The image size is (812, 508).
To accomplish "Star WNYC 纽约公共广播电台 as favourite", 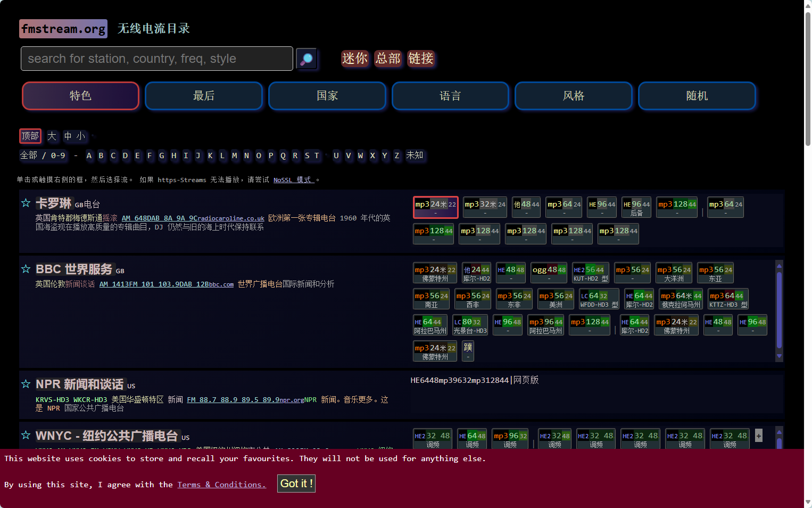I will click(26, 436).
